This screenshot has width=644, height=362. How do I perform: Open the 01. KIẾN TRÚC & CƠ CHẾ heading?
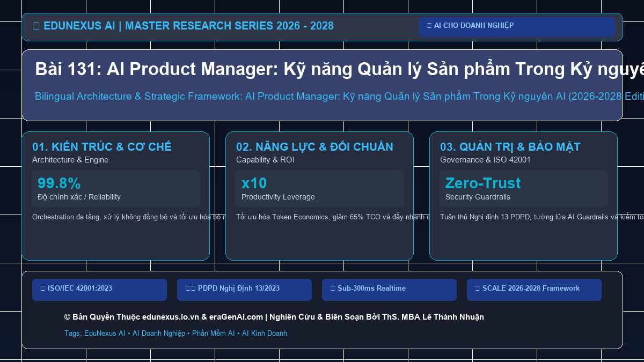[102, 147]
